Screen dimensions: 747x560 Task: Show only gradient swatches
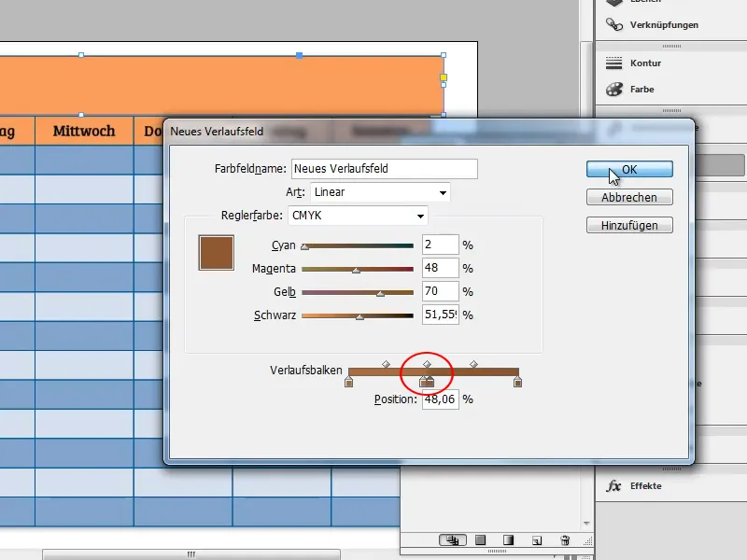508,540
